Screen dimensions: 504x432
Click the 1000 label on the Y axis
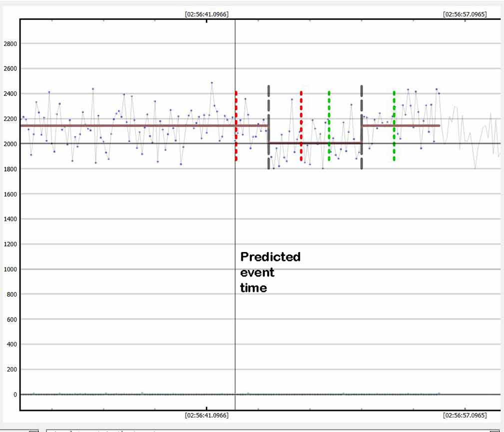pos(10,269)
